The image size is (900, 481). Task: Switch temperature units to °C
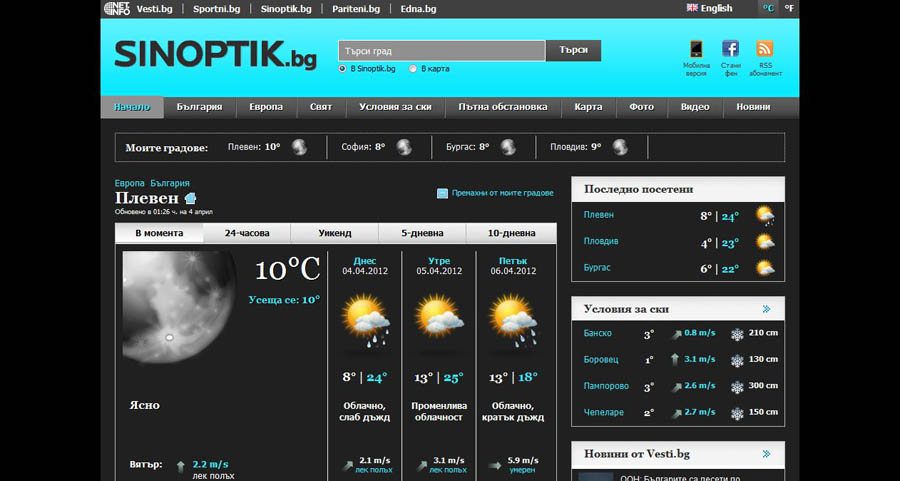point(769,8)
